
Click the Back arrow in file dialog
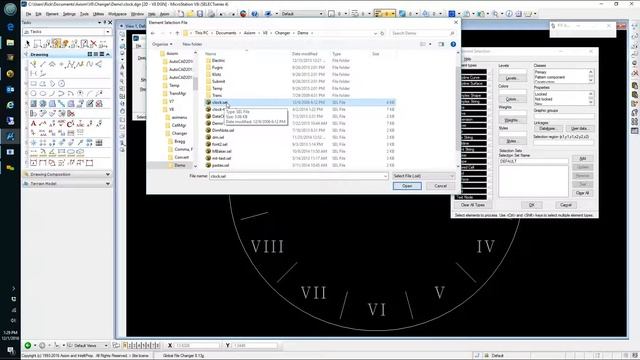point(153,33)
